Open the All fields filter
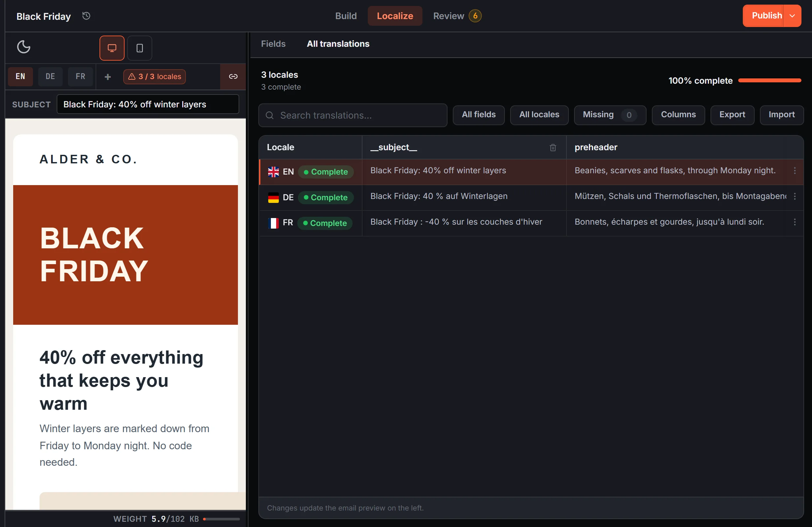The width and height of the screenshot is (812, 527). click(x=478, y=115)
